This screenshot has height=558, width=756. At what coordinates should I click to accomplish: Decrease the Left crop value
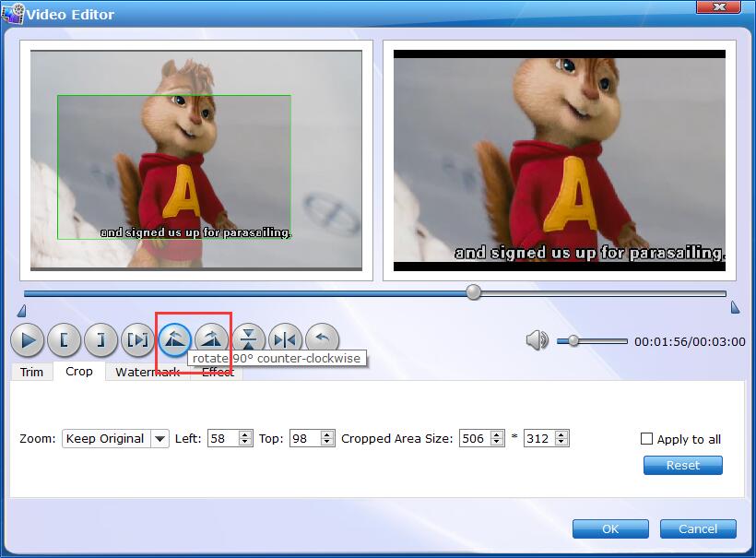(245, 443)
